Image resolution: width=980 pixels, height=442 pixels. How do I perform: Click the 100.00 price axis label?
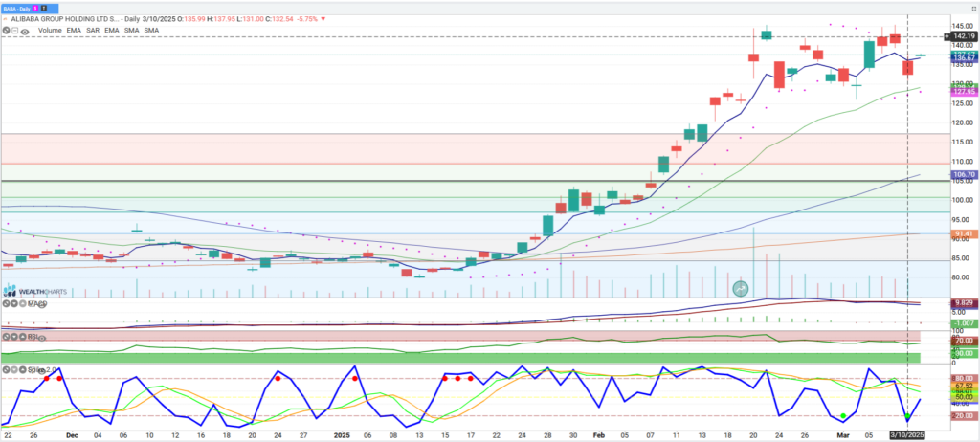(963, 200)
